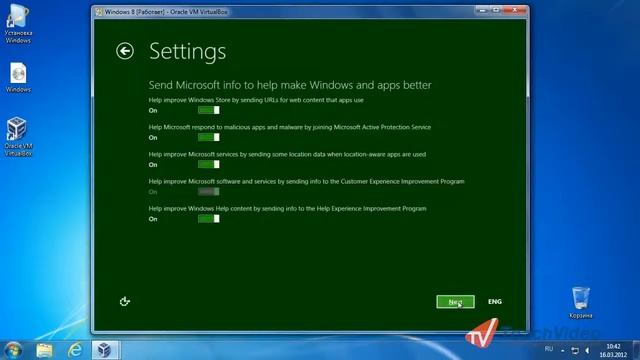Open the Ease of Access icon
Image resolution: width=640 pixels, height=360 pixels.
pos(124,301)
